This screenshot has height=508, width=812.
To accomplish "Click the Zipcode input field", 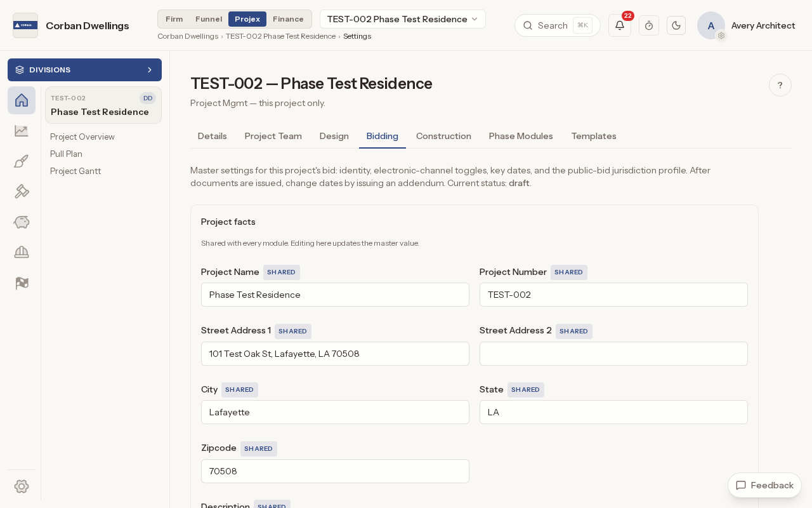I will coord(335,471).
